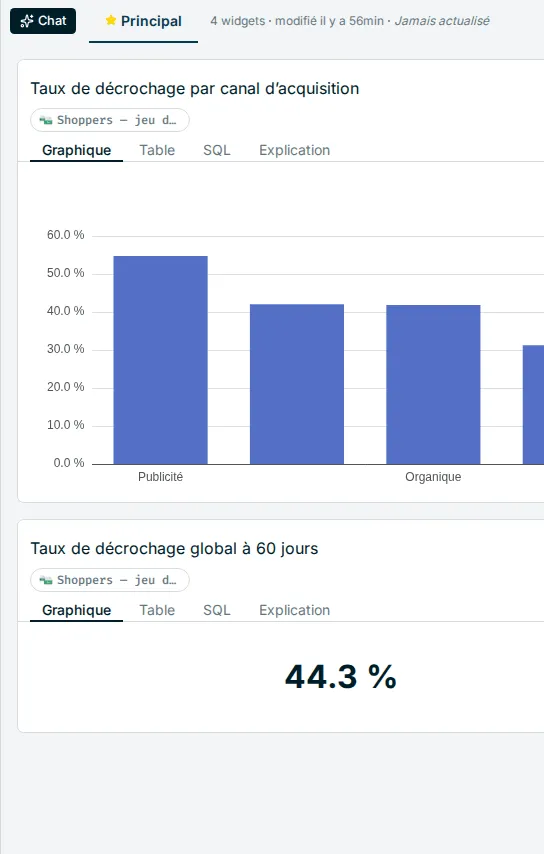544x854 pixels.
Task: Switch to Table tab in global 60 jours widget
Action: 157,610
